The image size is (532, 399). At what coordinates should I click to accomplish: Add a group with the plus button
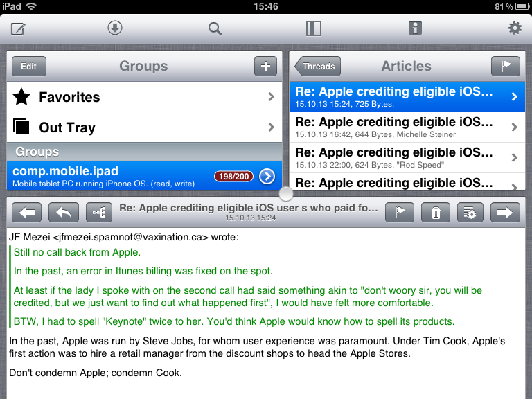click(265, 66)
